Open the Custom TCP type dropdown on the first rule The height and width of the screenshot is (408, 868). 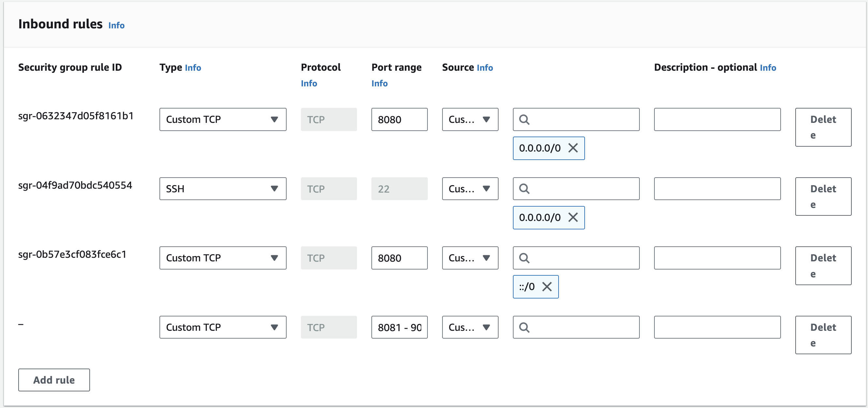[222, 119]
